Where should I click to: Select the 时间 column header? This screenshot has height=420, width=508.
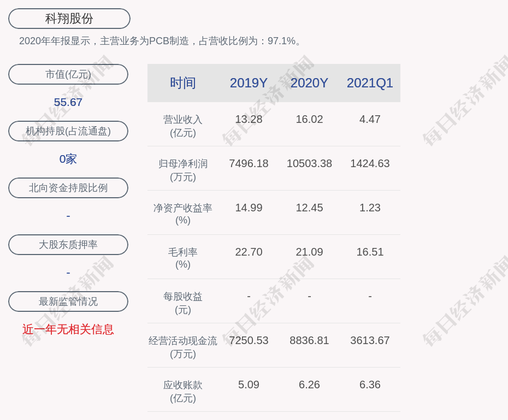182,83
